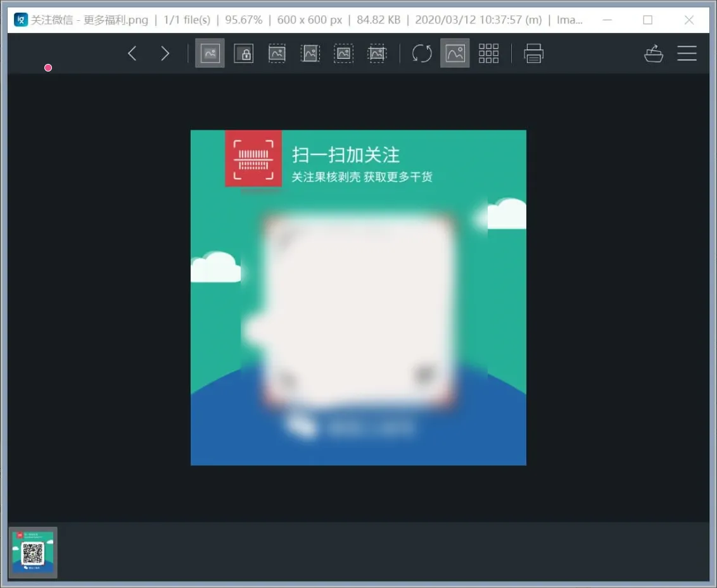This screenshot has width=717, height=588.
Task: Toggle the Lock zoom ratio mode
Action: 244,53
